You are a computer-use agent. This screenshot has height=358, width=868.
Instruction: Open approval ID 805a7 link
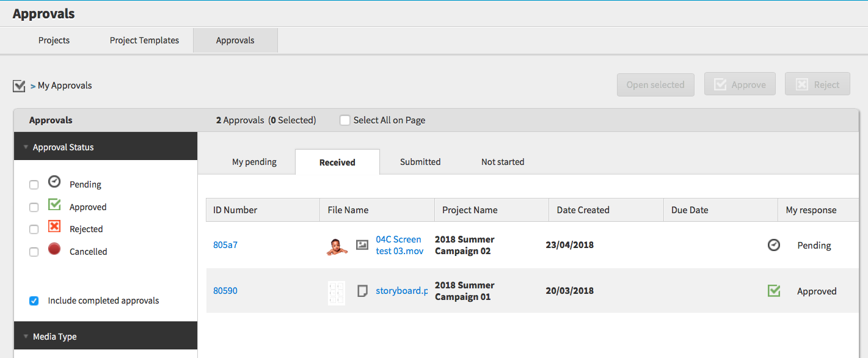tap(225, 245)
